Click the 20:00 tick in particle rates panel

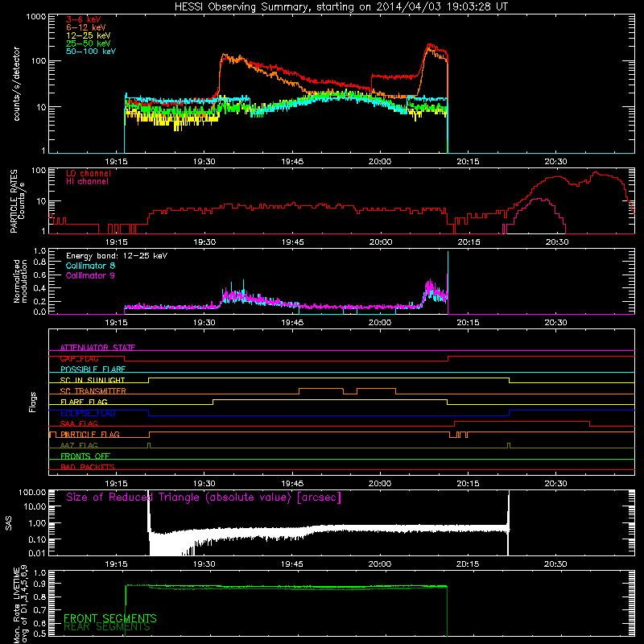click(380, 242)
